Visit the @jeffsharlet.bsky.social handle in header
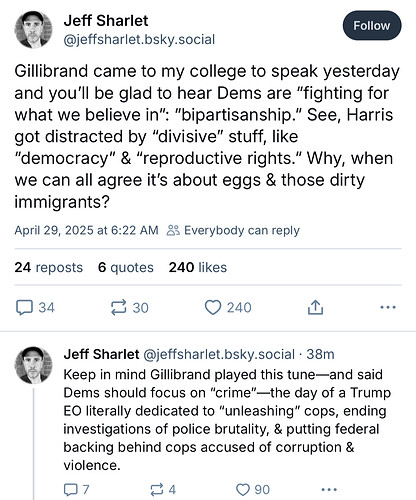Screen dimensions: 416x500 [x=139, y=40]
